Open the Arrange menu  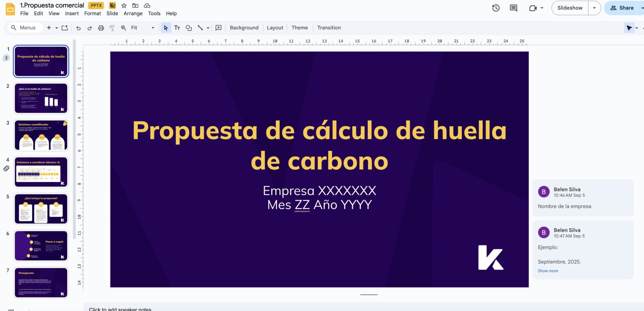coord(133,13)
